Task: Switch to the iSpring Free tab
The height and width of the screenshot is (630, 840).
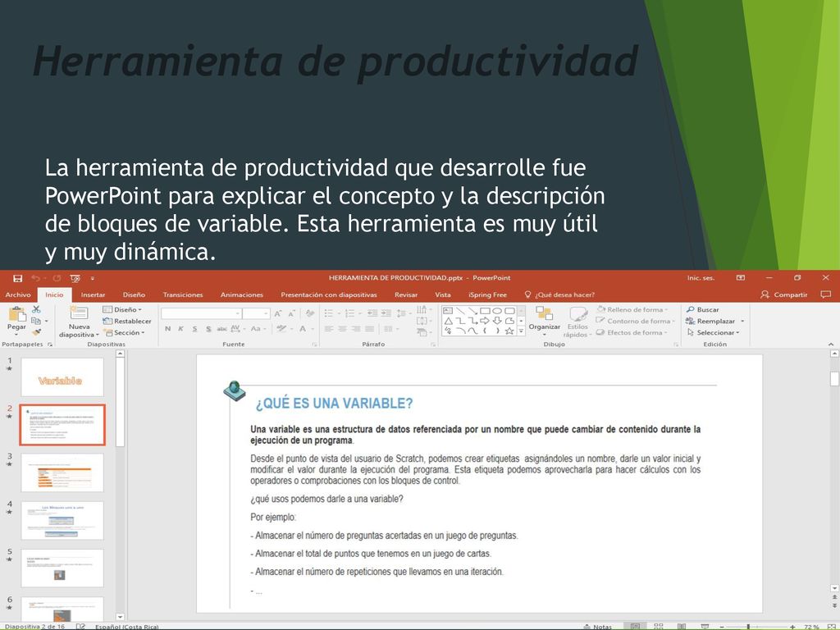Action: 487,294
